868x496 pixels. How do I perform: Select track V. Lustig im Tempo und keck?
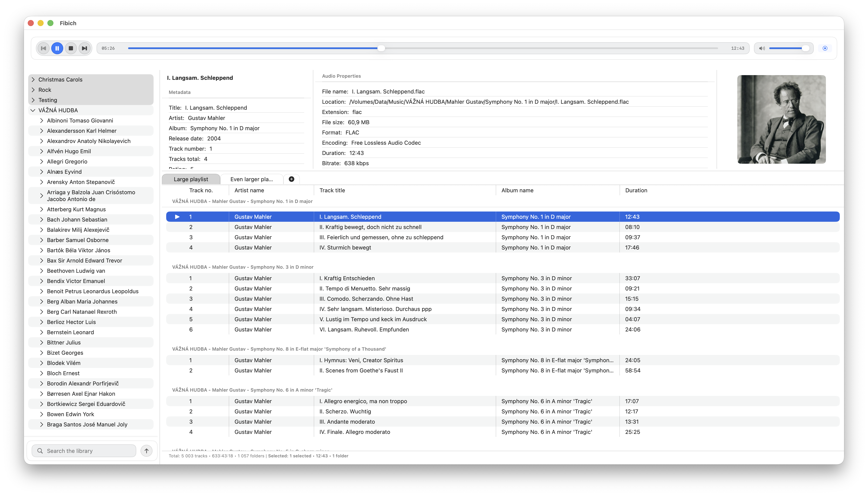click(503, 319)
